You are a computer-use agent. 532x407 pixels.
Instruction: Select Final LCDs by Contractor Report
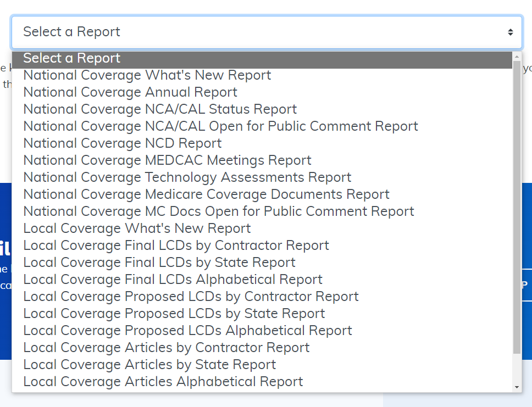click(x=176, y=246)
